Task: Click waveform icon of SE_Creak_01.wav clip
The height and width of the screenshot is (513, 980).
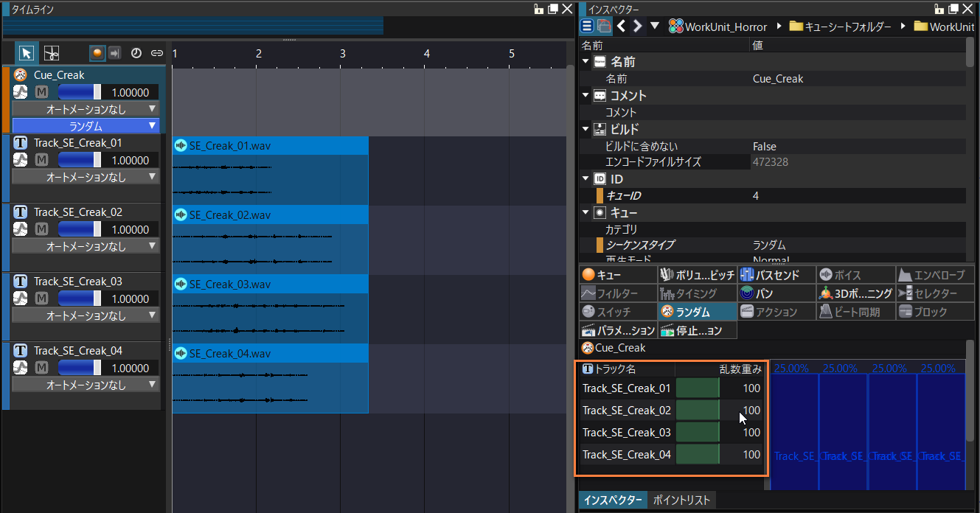Action: pos(181,146)
